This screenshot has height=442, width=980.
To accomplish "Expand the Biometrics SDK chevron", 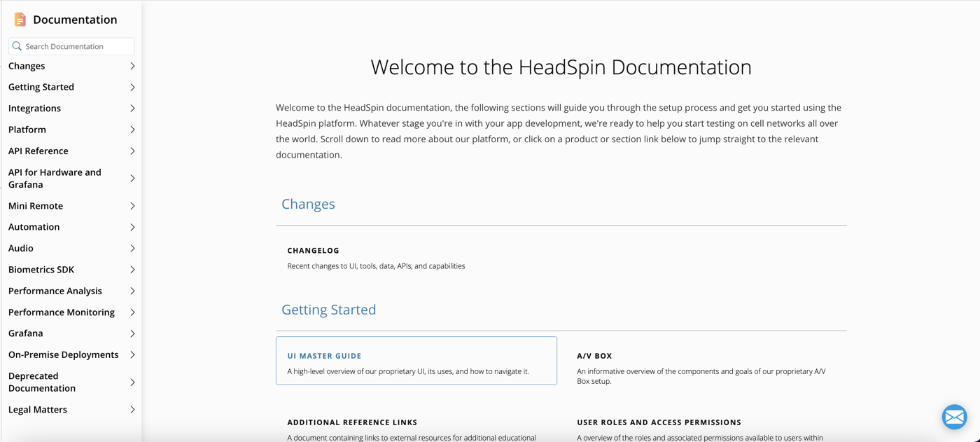I will point(132,270).
